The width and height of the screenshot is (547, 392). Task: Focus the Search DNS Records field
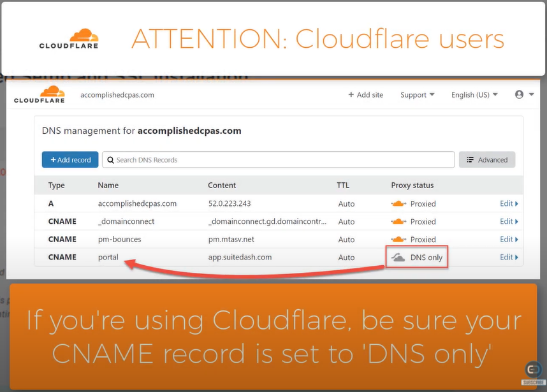pos(279,160)
